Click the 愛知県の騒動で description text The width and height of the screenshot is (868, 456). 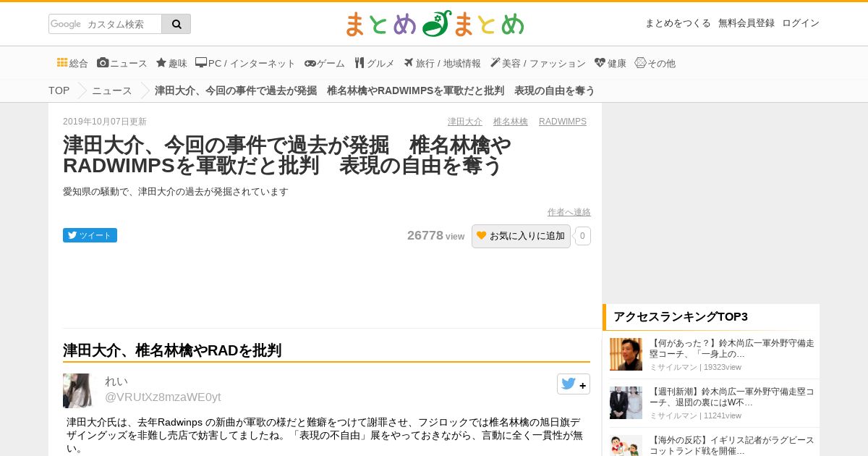176,192
